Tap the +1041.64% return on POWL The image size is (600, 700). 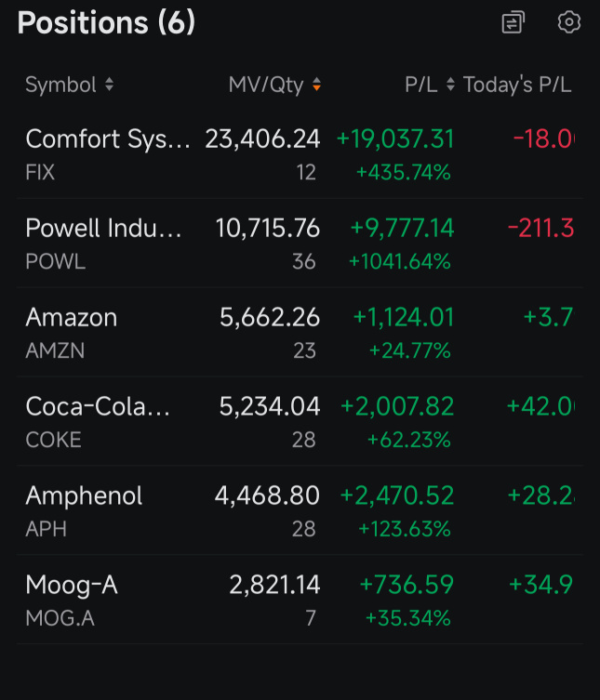point(399,261)
